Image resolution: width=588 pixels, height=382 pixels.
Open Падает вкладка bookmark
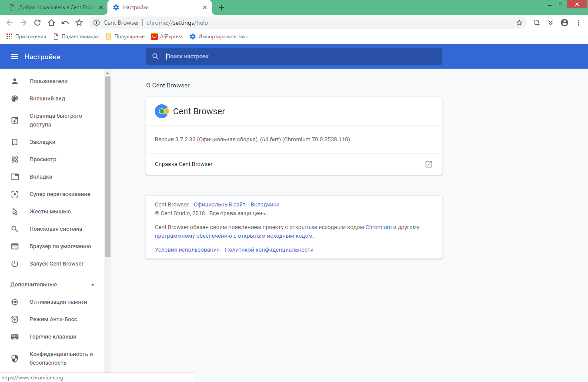[x=76, y=37]
